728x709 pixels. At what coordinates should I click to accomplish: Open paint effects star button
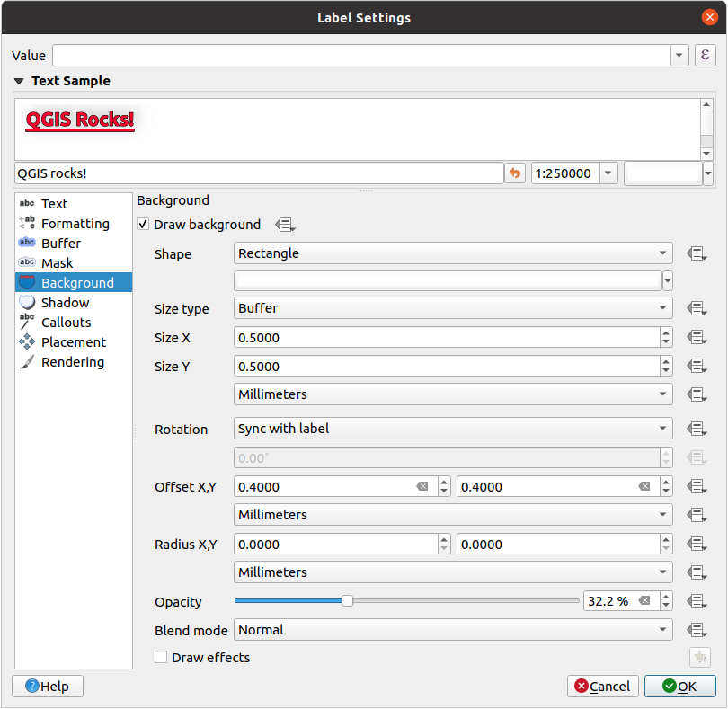coord(699,658)
